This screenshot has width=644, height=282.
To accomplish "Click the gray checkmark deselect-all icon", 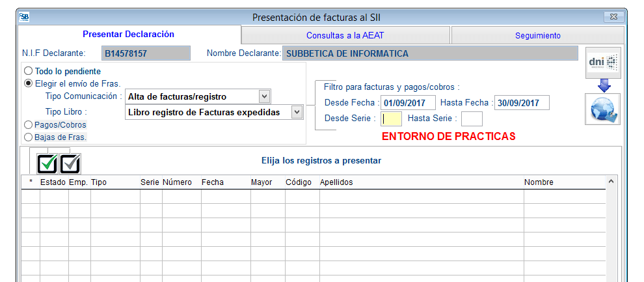I will tap(70, 163).
